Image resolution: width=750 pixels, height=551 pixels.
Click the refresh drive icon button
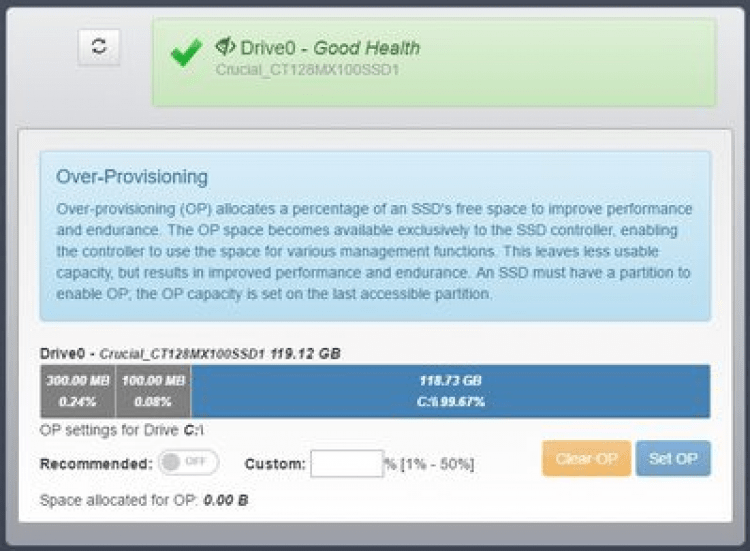point(98,47)
